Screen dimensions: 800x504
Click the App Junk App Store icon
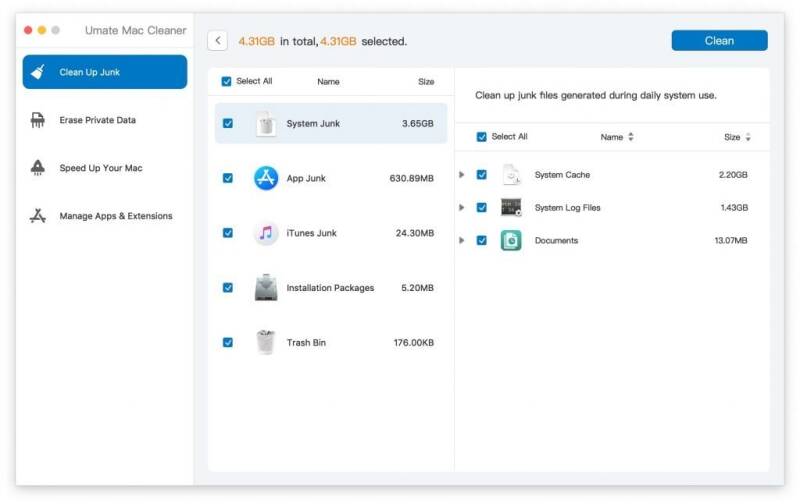(266, 178)
